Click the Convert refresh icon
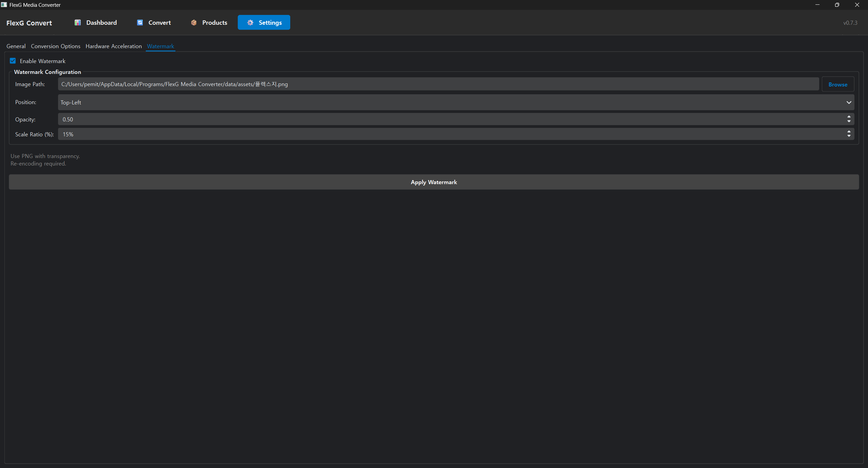868x468 pixels. point(140,22)
